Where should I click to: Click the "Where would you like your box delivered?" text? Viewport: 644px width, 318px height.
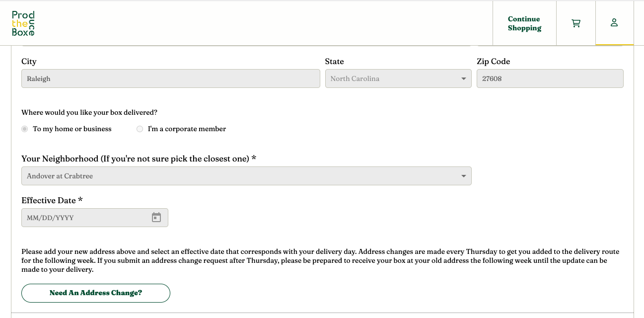(x=89, y=113)
